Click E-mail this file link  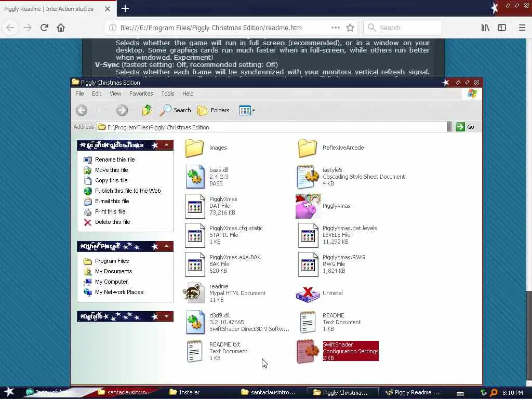(x=112, y=201)
